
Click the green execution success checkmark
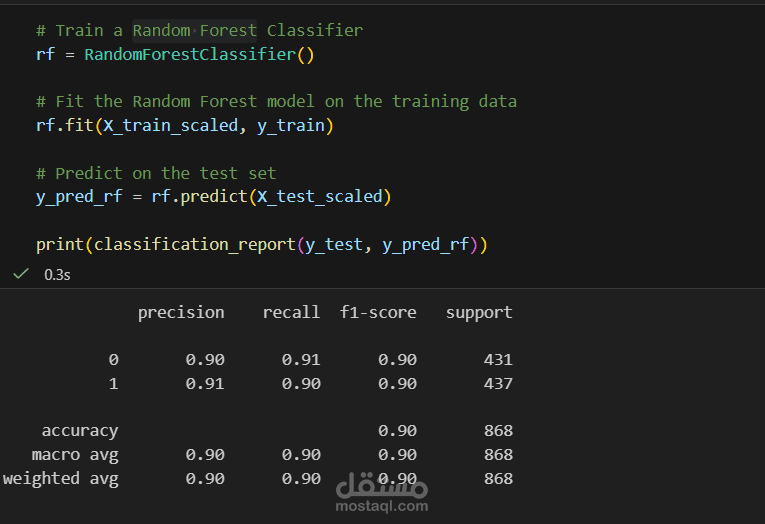20,273
